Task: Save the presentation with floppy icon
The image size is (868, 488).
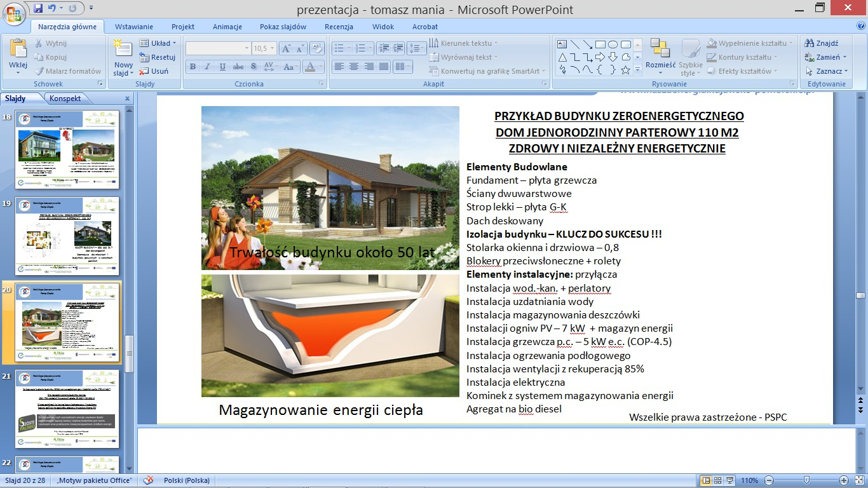Action: (38, 9)
